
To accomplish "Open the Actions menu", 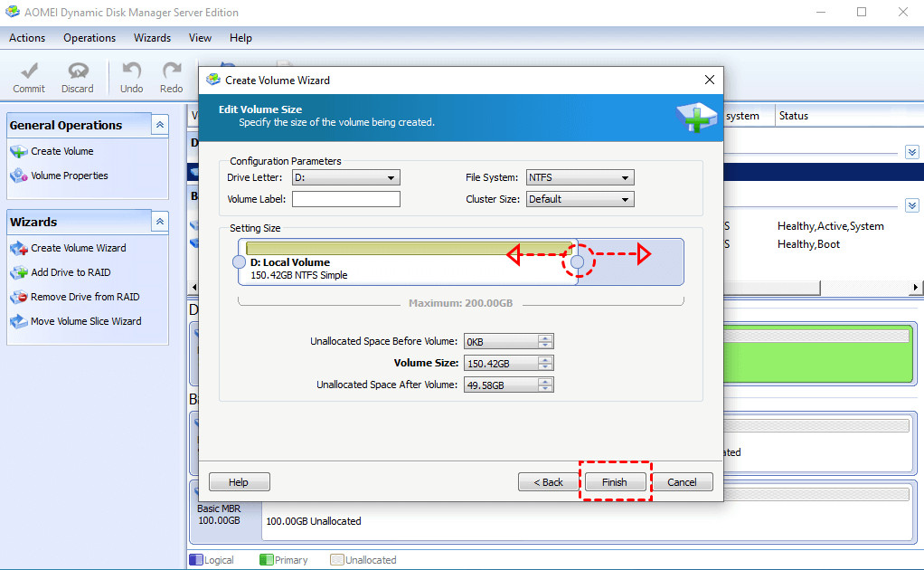I will [27, 38].
